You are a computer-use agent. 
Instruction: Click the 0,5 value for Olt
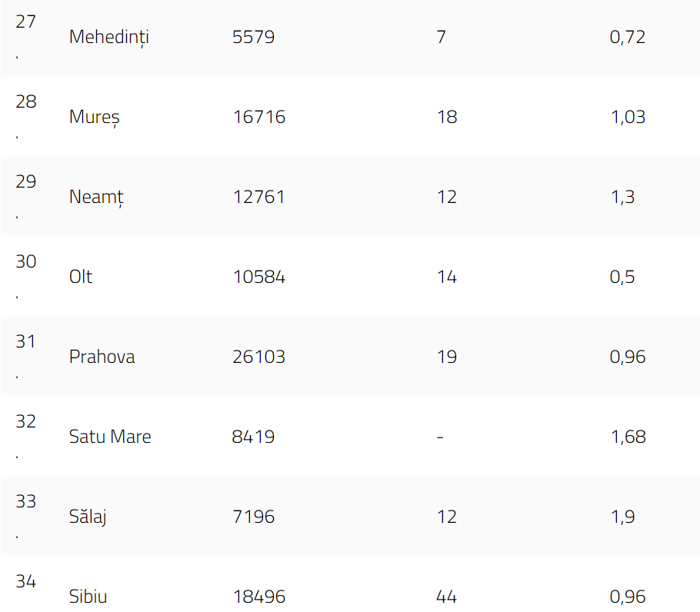[x=622, y=277]
